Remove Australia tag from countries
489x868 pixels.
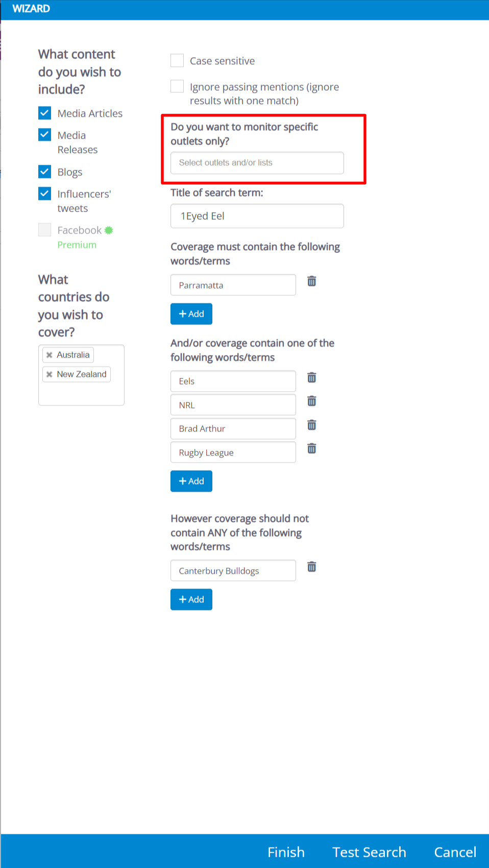(x=50, y=355)
